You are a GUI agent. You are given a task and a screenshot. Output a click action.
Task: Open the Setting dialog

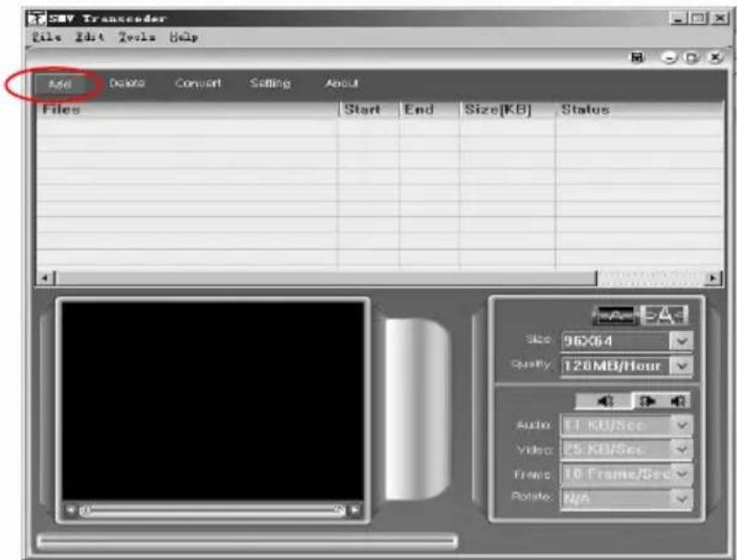(271, 83)
